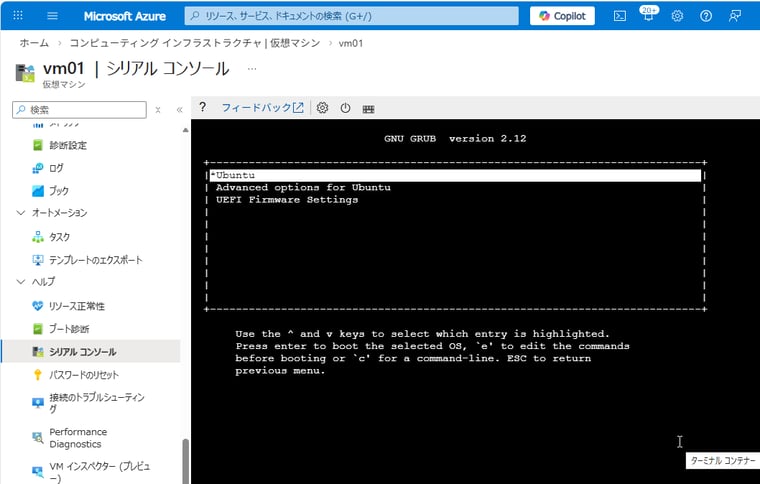This screenshot has height=484, width=760.
Task: Click the vm01 virtual machine resource icon
Action: coord(25,73)
